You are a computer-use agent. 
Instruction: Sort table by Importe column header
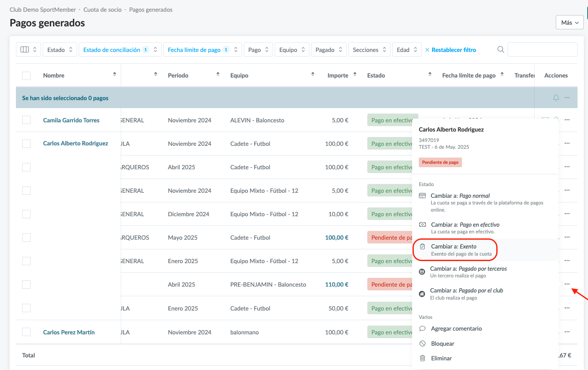[x=338, y=75]
